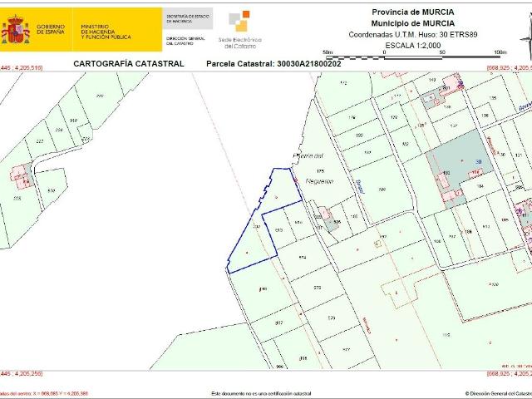Click the center coordinates text in the footer
532x399 pixels.
pos(44,393)
